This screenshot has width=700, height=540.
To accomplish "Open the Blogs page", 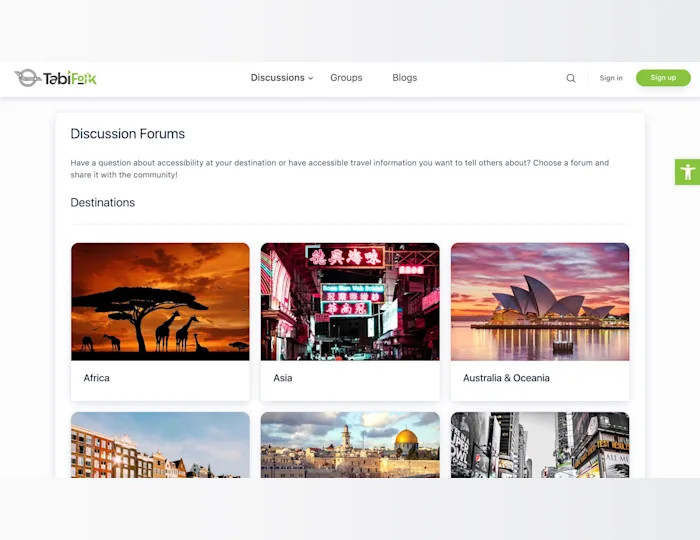I will click(404, 78).
